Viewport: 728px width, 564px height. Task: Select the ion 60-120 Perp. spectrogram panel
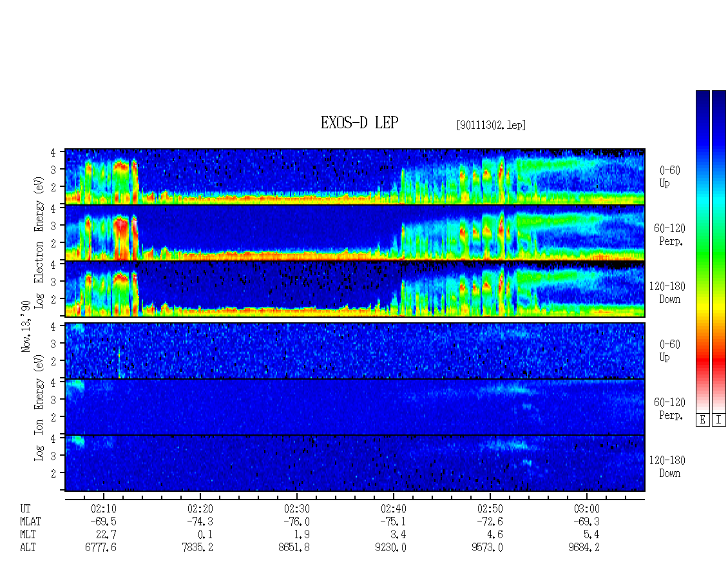point(355,407)
